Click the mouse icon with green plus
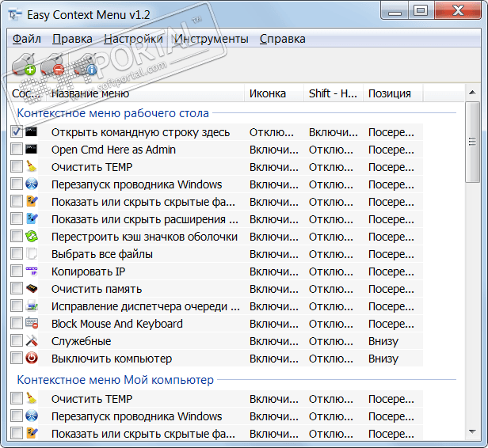The width and height of the screenshot is (488, 448). 25,65
